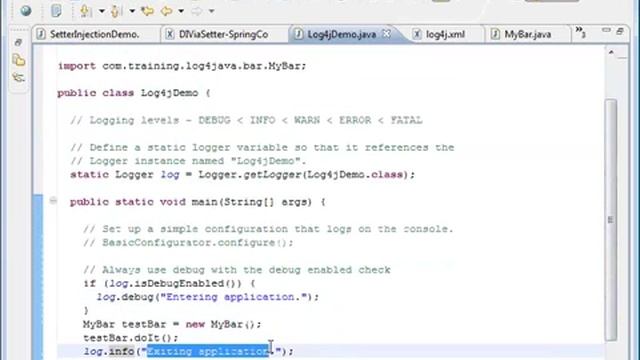Go to the next annotation
This screenshot has height=360, width=640.
(x=85, y=11)
